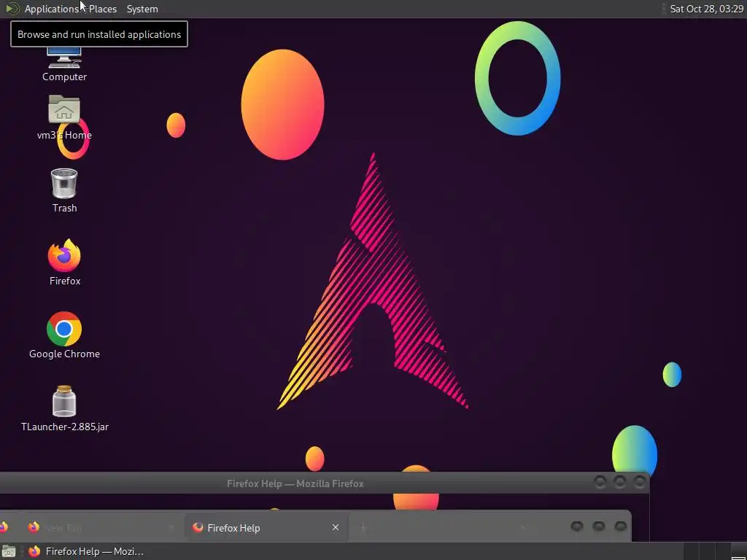
Task: Select the TLauncher-2.885.jar file icon
Action: [x=64, y=408]
